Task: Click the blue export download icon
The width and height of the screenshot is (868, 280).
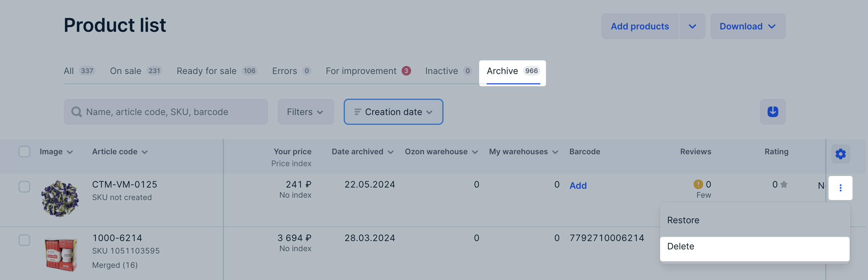Action: point(772,112)
